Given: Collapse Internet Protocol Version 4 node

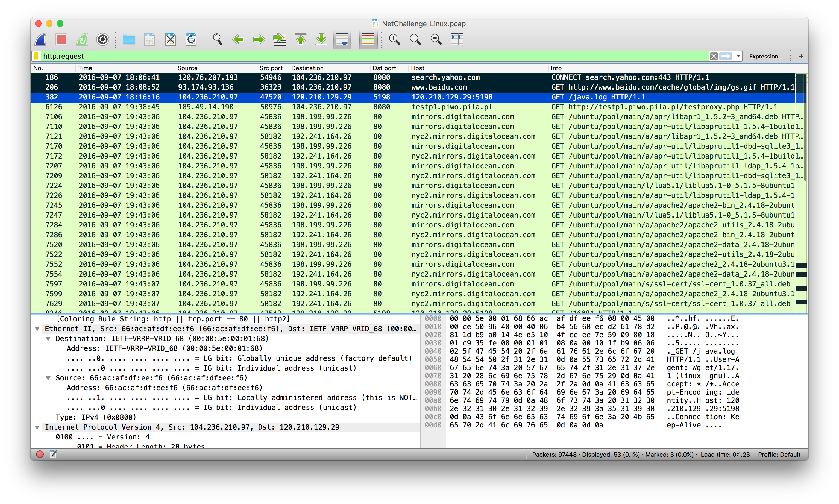Looking at the screenshot, I should (37, 427).
